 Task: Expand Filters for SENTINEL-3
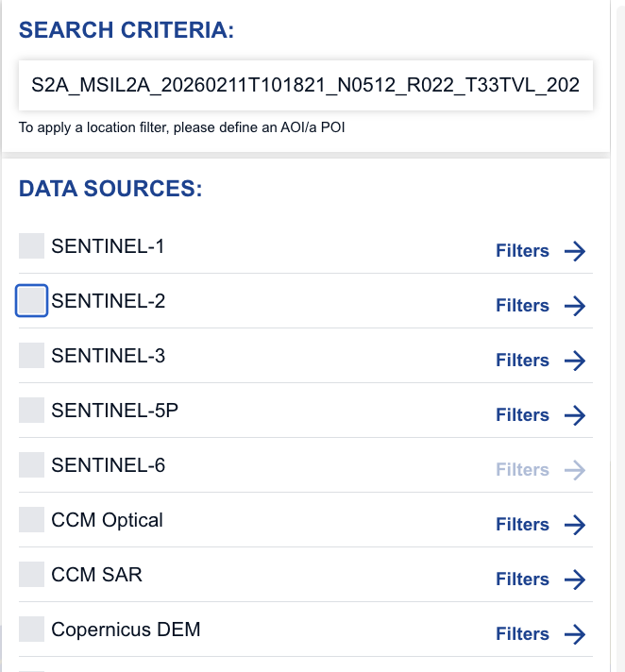[x=522, y=361]
